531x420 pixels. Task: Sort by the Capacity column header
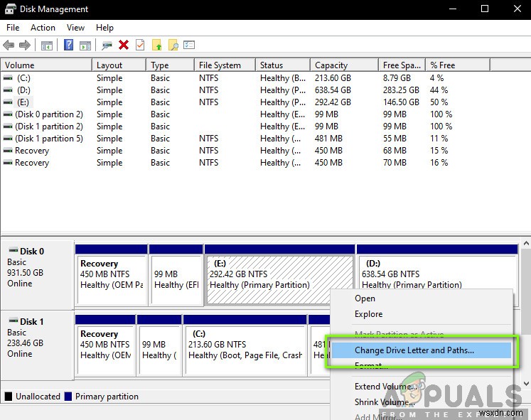(x=345, y=65)
